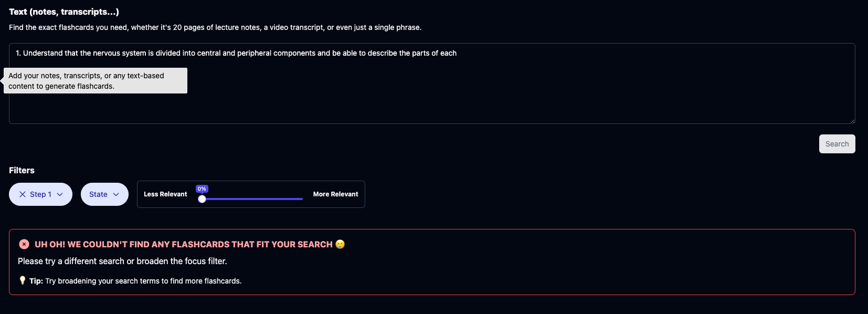The image size is (868, 314).
Task: Click the red error circle icon
Action: coord(24,244)
